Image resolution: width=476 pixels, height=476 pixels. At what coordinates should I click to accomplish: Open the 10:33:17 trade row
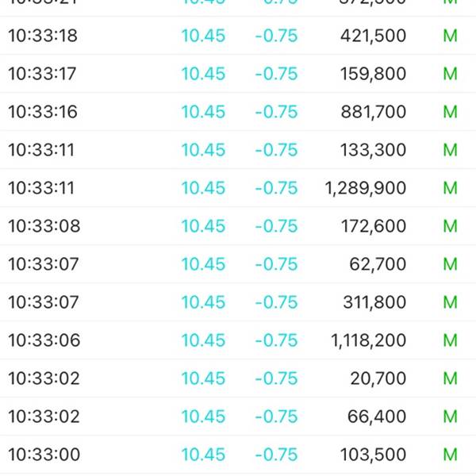coord(238,74)
